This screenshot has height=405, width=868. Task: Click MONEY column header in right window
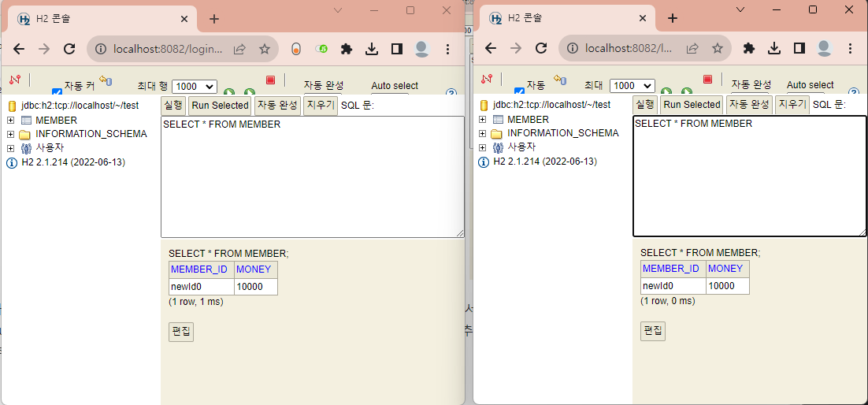(x=728, y=269)
